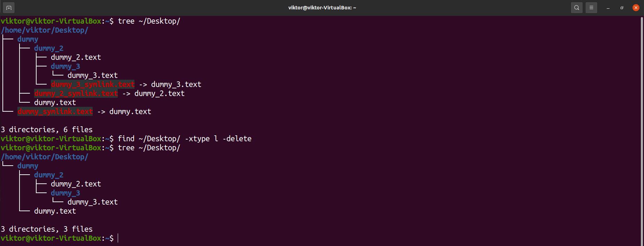Viewport: 644px width, 246px height.
Task: Click the viktor@viktor-VirtualBox window title
Action: pos(322,8)
